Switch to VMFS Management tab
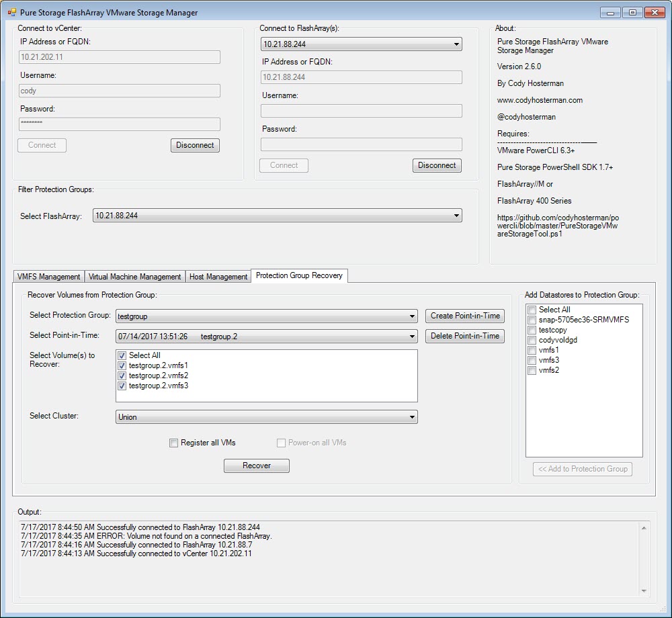Image resolution: width=672 pixels, height=618 pixels. tap(49, 277)
